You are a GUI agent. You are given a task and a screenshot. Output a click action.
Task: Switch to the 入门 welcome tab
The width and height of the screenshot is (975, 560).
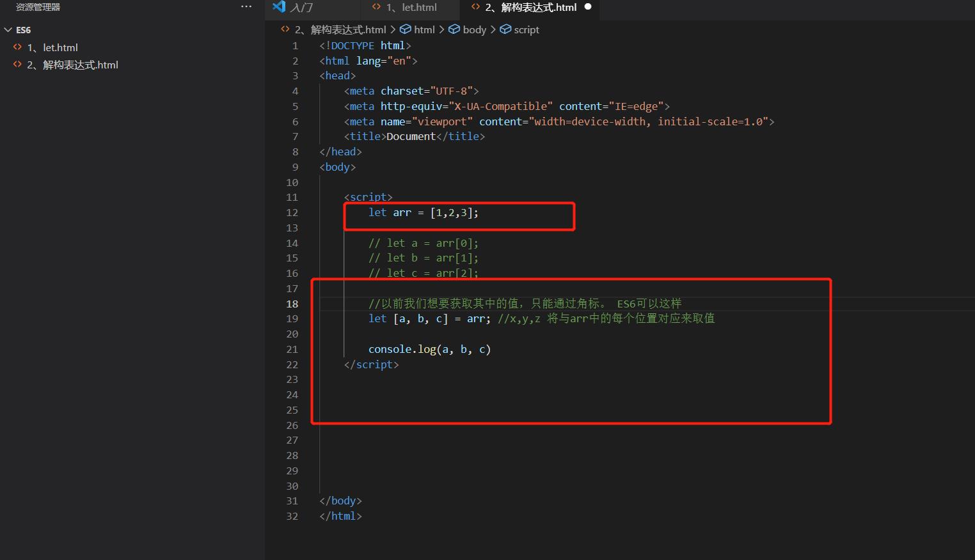coord(301,8)
